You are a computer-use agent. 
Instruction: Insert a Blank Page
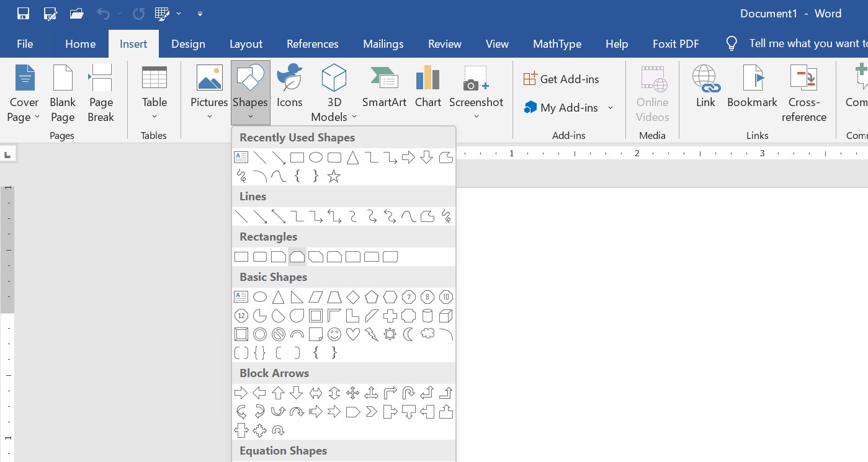pos(63,92)
